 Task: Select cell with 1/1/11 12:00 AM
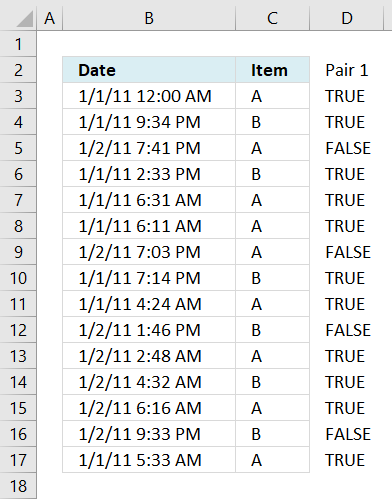[x=149, y=96]
